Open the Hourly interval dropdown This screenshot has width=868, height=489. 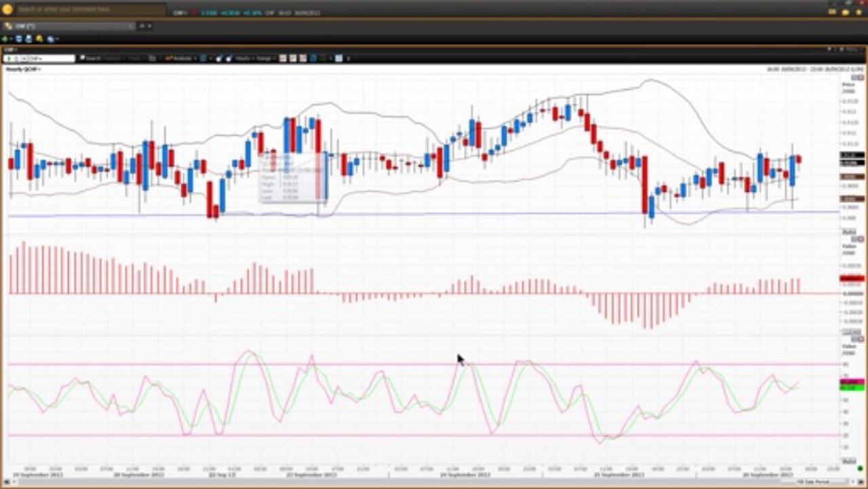tap(244, 58)
